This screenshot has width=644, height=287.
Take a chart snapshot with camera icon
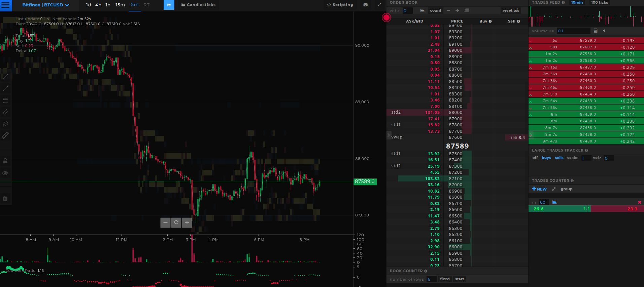click(366, 5)
